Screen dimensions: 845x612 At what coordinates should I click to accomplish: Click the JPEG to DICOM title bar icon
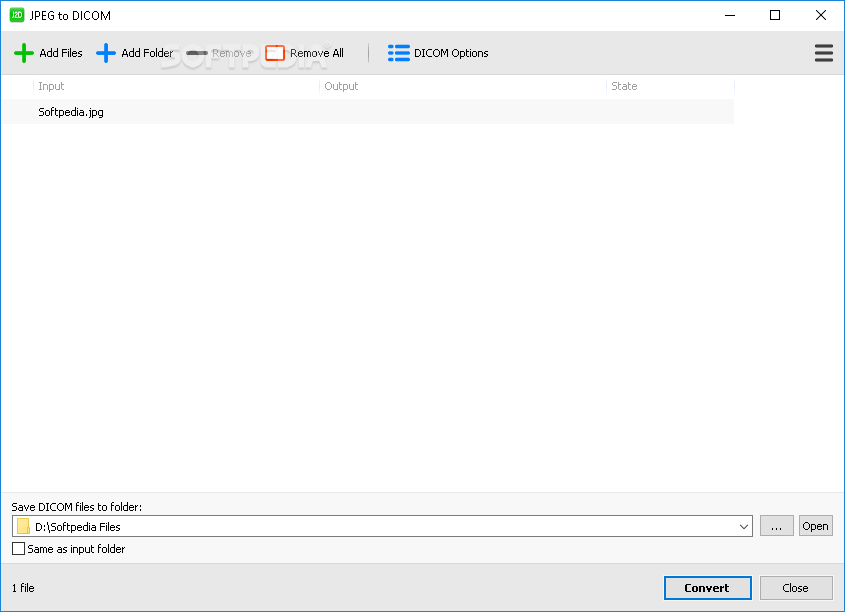click(17, 15)
